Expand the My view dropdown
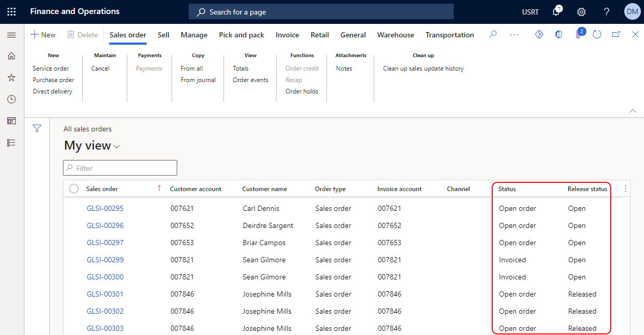This screenshot has width=644, height=335. click(116, 146)
